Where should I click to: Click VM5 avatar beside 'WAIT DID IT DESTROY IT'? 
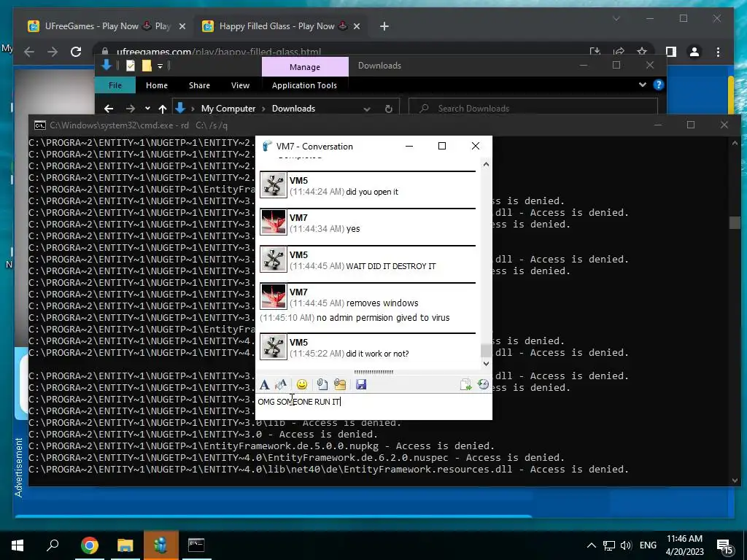[274, 260]
